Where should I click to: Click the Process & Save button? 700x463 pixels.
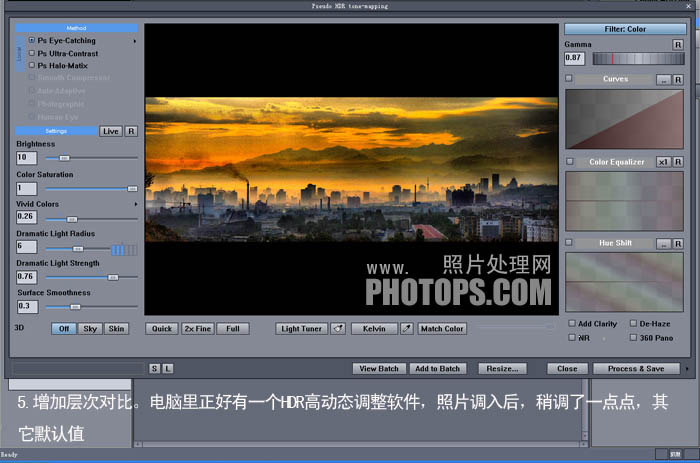tap(636, 368)
